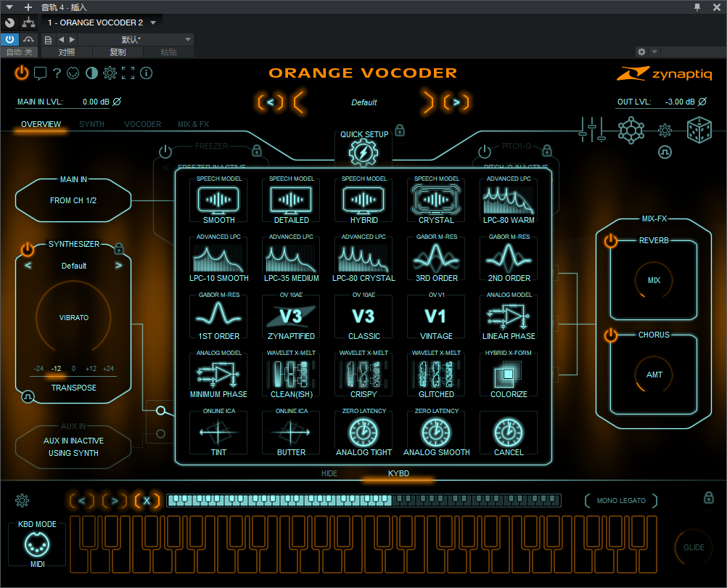
Task: Select ANALOG TIGHT zero latency
Action: point(364,433)
